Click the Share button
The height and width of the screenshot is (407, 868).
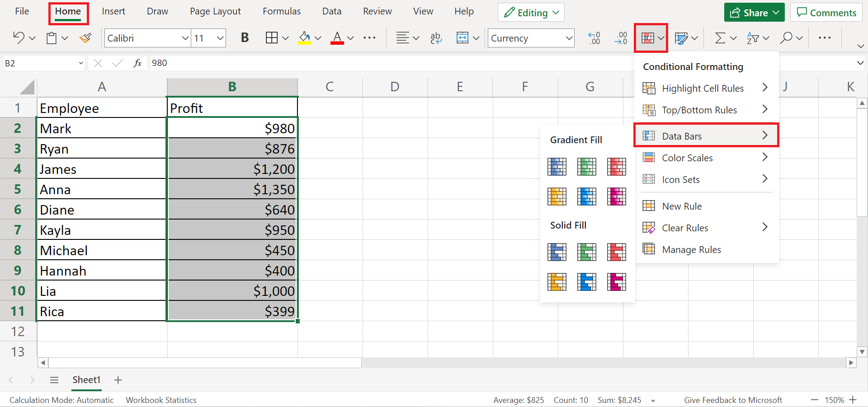[755, 13]
